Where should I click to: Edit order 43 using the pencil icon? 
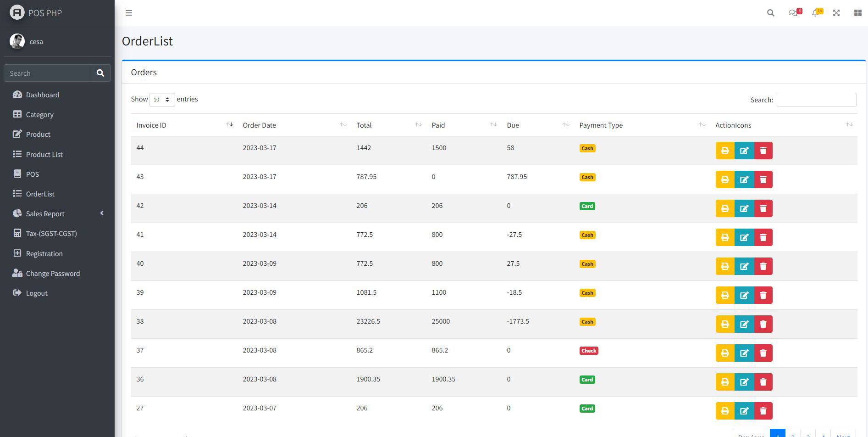click(x=744, y=179)
